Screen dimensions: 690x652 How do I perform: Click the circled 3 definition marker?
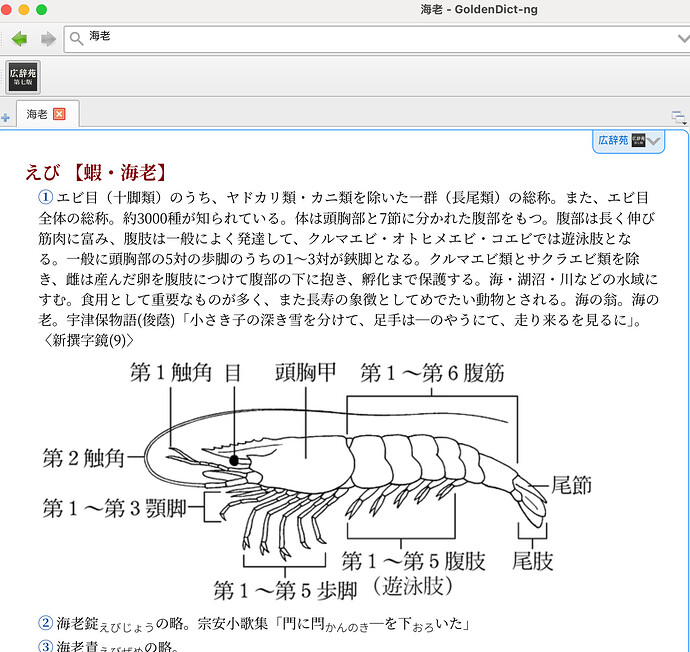click(x=45, y=646)
